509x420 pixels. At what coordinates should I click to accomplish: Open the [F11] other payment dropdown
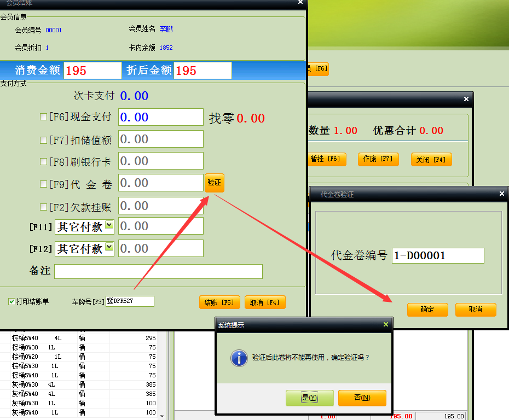(109, 225)
